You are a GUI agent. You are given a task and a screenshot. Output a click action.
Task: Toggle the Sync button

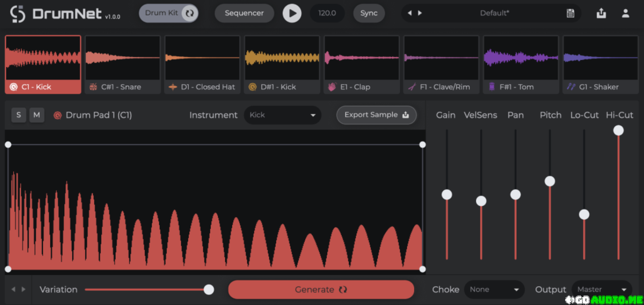point(369,13)
